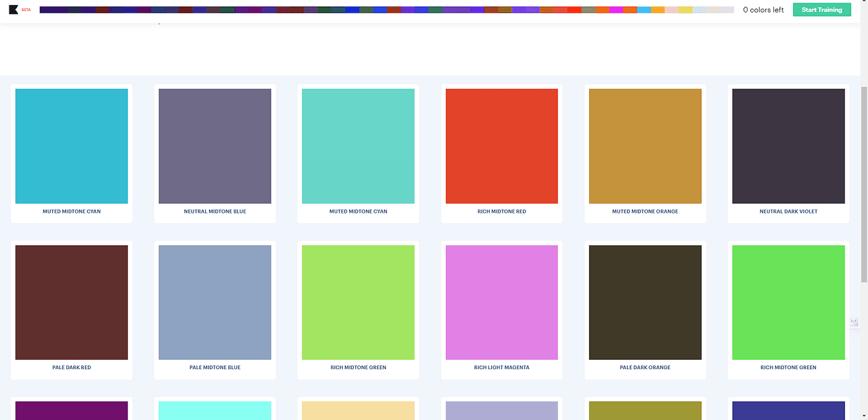868x420 pixels.
Task: Click the PALE DARK ORANGE label
Action: click(x=645, y=367)
